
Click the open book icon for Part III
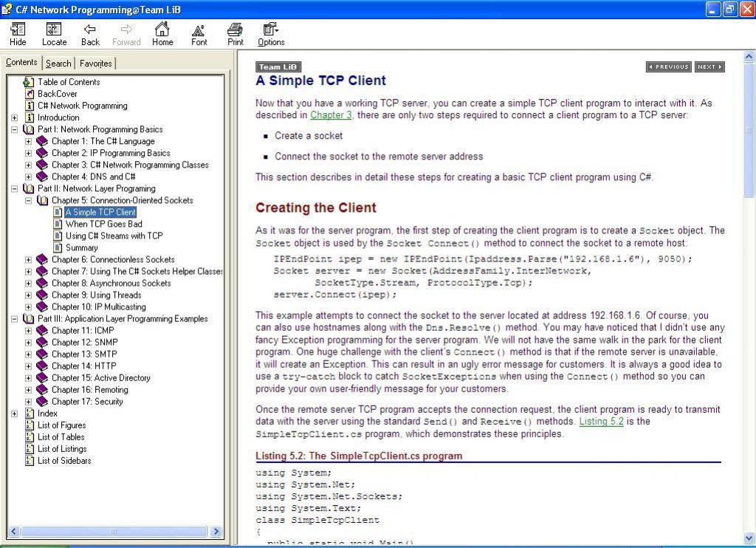point(29,319)
